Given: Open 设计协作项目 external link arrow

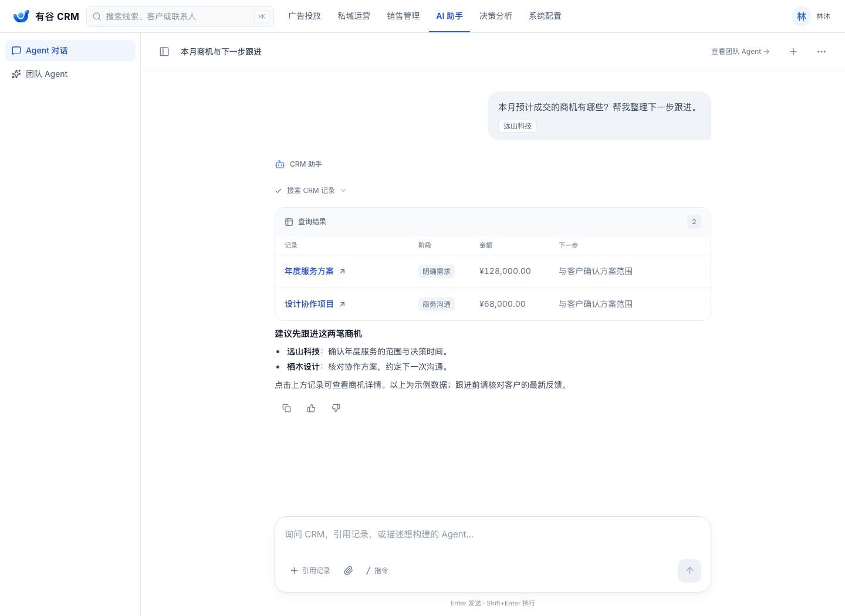Looking at the screenshot, I should 343,304.
